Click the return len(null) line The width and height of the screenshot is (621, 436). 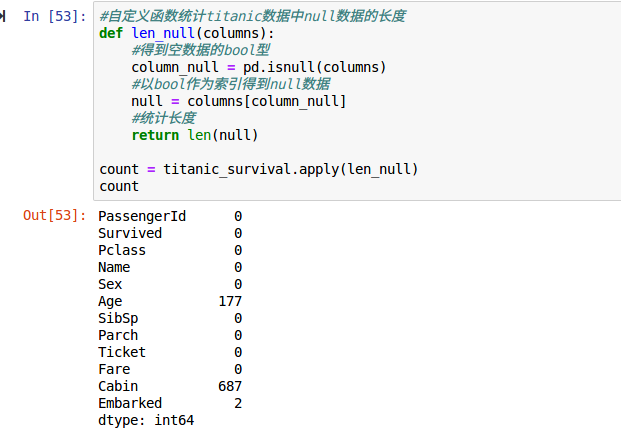(x=195, y=135)
